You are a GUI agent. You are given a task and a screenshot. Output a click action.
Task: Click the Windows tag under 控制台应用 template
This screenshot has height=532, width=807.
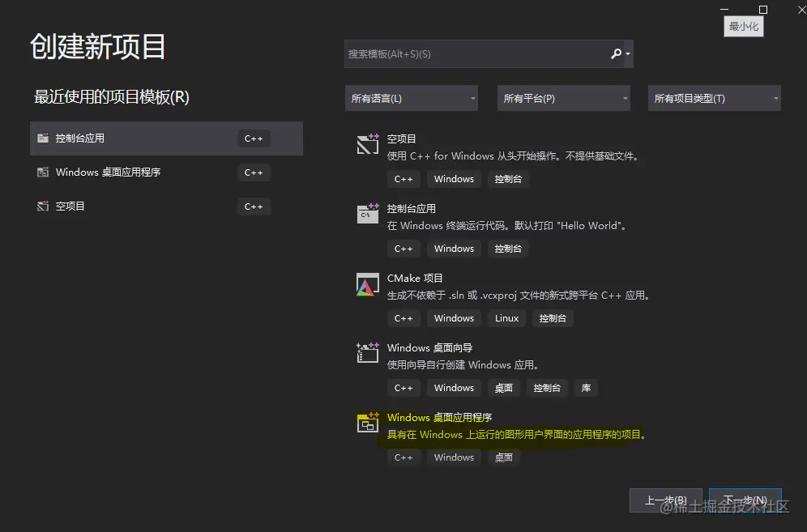point(454,249)
